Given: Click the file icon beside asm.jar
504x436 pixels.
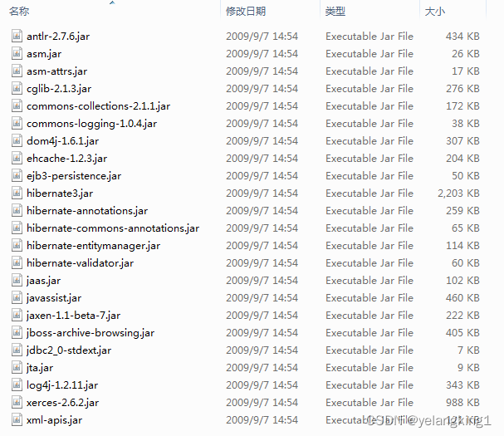Looking at the screenshot, I should (17, 53).
